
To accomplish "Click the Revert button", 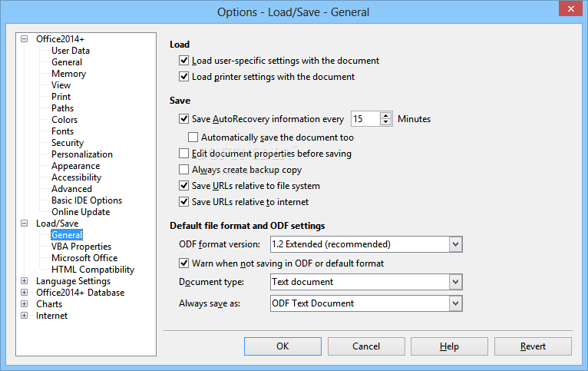I will coord(533,346).
